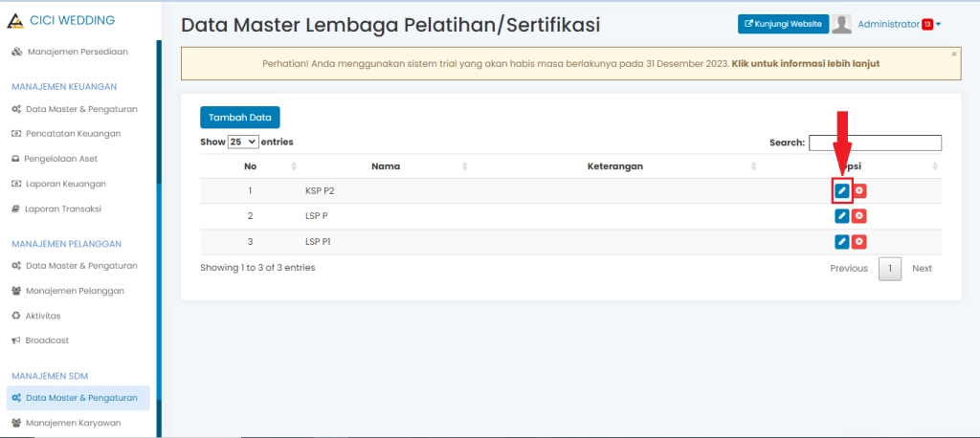Sort table by Nama column
The height and width of the screenshot is (438, 980).
click(464, 166)
